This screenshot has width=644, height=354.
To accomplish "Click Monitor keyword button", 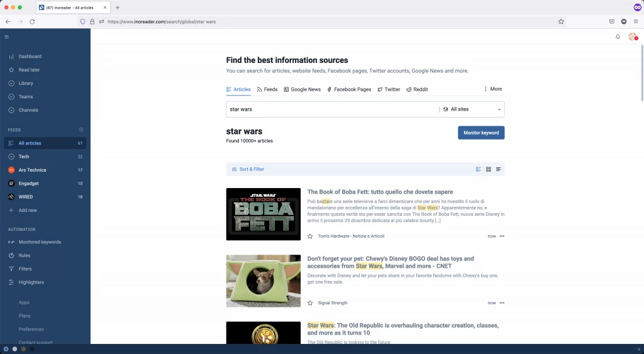I will click(x=481, y=133).
